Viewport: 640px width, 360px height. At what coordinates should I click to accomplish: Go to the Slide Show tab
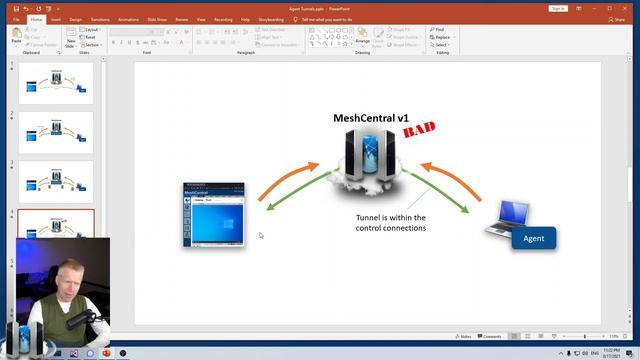(157, 20)
